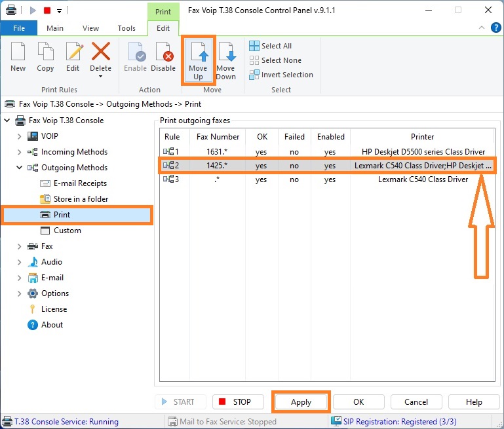Click quick access red stop icon

[x=47, y=10]
